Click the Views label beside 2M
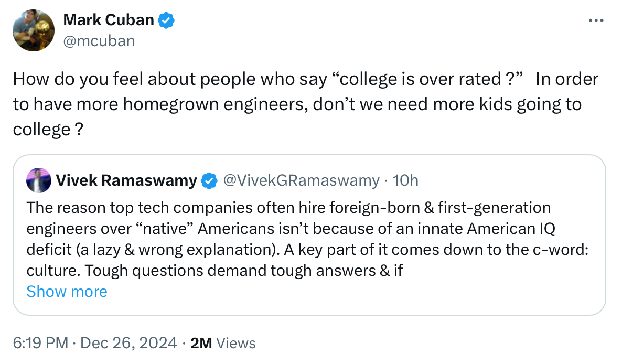Image resolution: width=622 pixels, height=364 pixels. coord(236,344)
